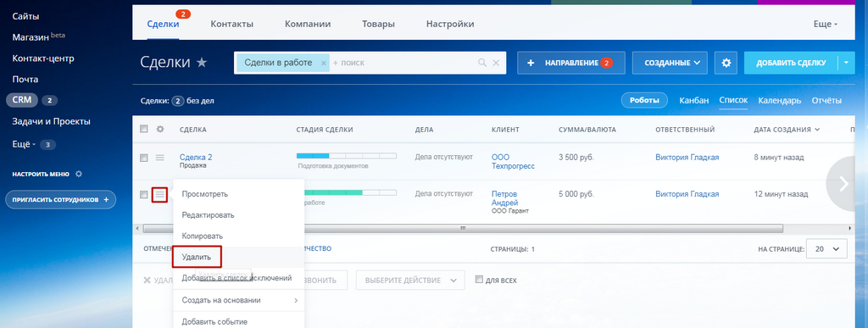868x328 pixels.
Task: Open the Компании tab
Action: tap(308, 25)
